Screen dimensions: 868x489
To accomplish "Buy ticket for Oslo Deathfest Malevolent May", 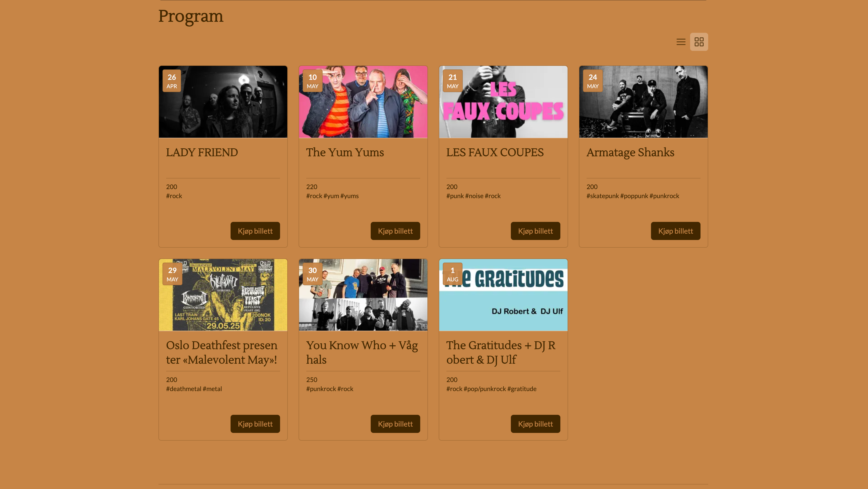I will pos(255,424).
